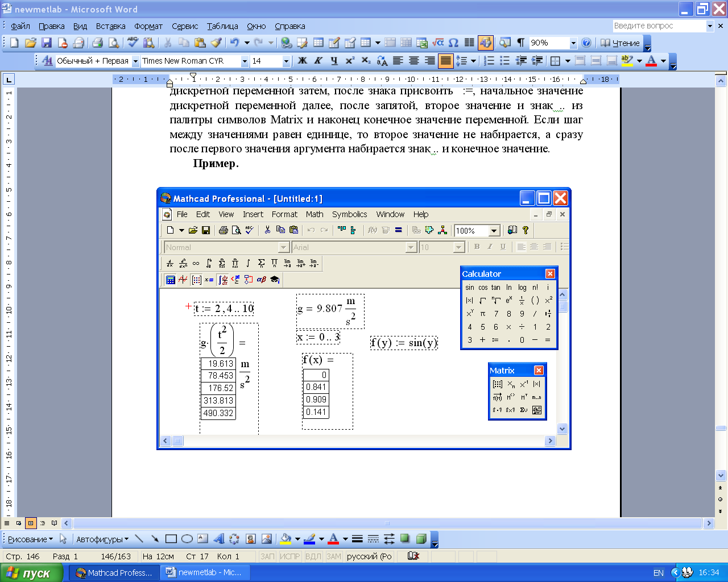Open the equation editor (square root icon)
728x582 pixels.
pos(438,43)
